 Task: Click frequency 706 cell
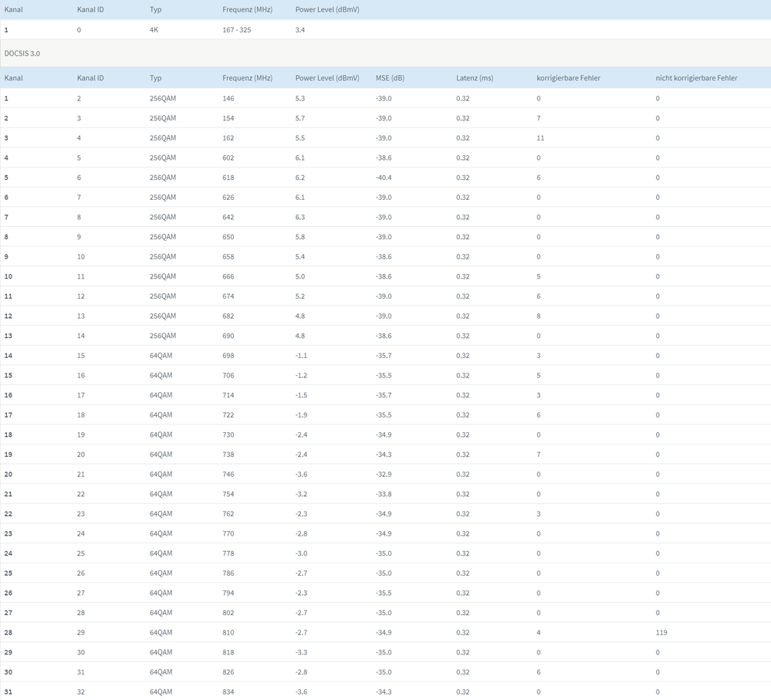[x=228, y=376]
